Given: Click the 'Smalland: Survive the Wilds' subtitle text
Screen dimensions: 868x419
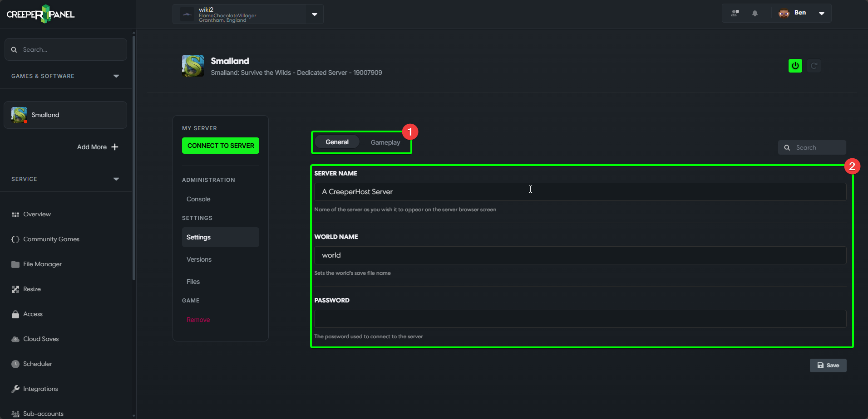Looking at the screenshot, I should tap(296, 73).
